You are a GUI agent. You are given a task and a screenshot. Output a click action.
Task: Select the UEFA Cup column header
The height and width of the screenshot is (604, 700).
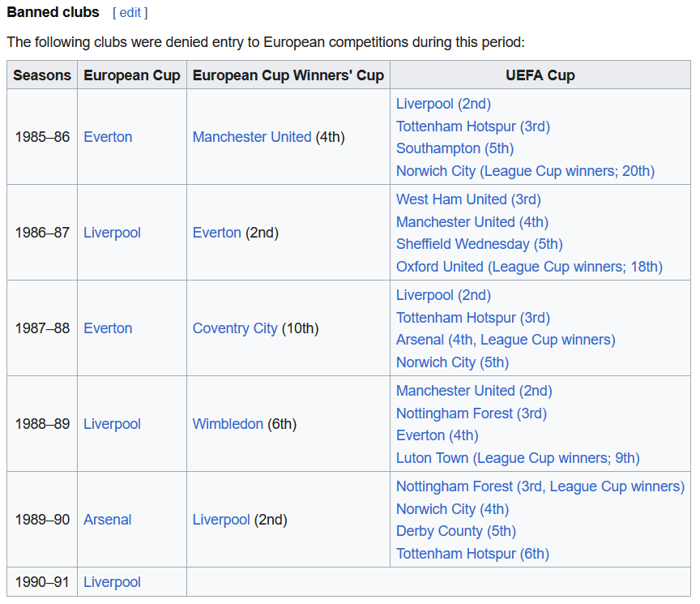coord(540,75)
